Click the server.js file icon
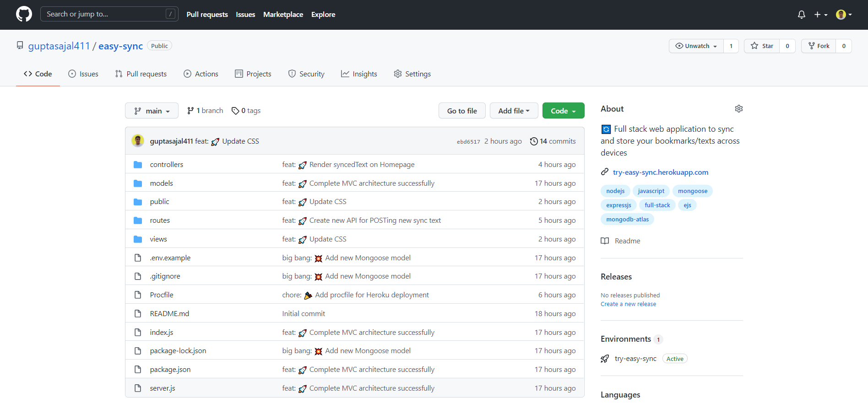 click(x=138, y=388)
